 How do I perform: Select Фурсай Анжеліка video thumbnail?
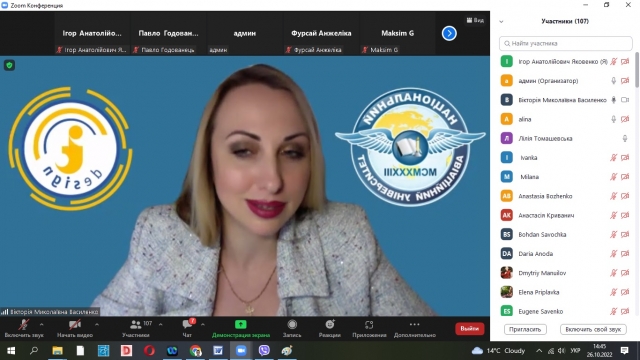pyautogui.click(x=321, y=33)
